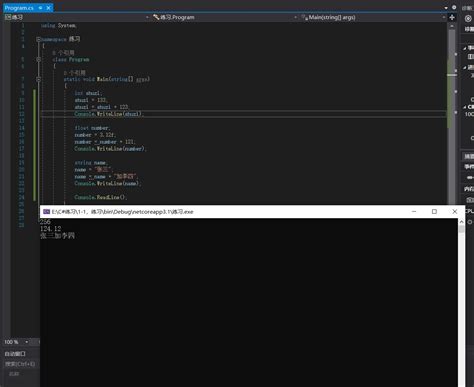Open the tab list dropdown arrow at top right
The height and width of the screenshot is (387, 474).
click(446, 7)
